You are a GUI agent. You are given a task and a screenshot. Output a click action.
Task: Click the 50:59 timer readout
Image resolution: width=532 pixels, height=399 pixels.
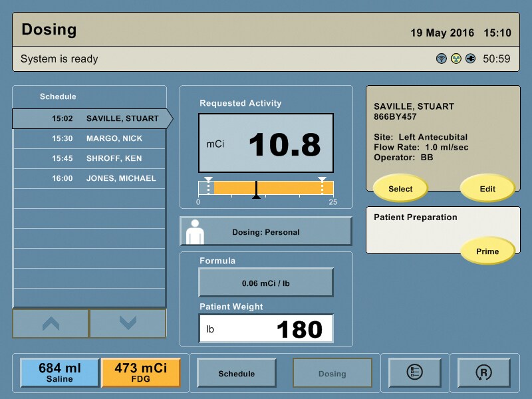click(x=496, y=59)
